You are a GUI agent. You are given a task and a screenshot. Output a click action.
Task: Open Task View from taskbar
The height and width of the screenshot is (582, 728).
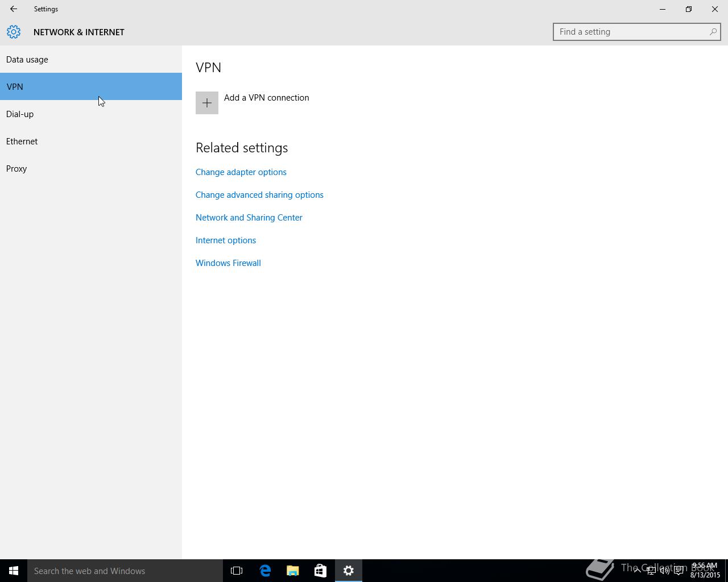click(x=237, y=571)
